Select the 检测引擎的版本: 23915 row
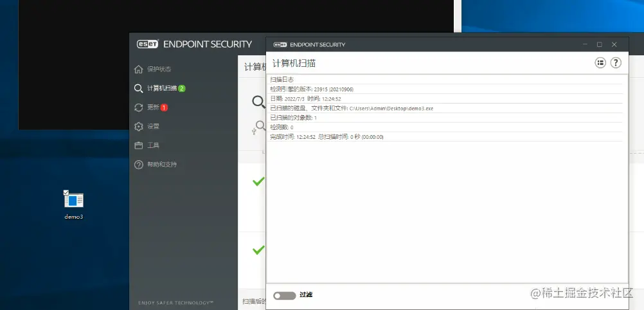Image resolution: width=644 pixels, height=310 pixels. click(445, 89)
